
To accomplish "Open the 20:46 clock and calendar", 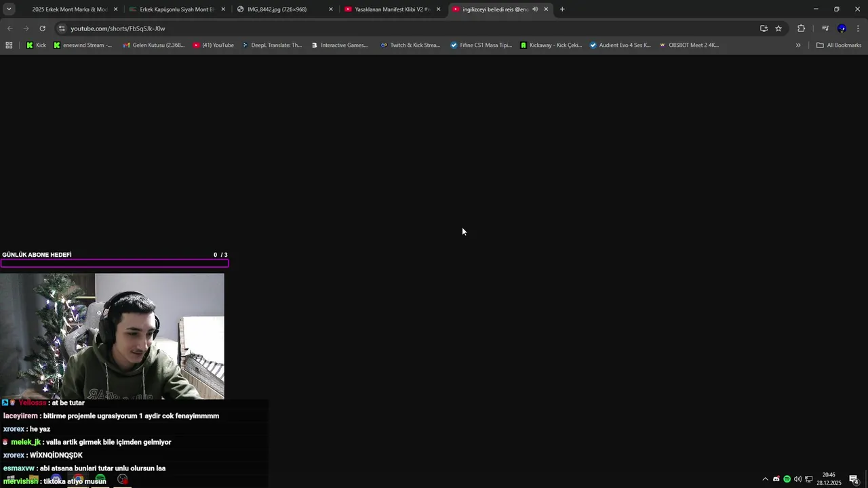I will [829, 479].
